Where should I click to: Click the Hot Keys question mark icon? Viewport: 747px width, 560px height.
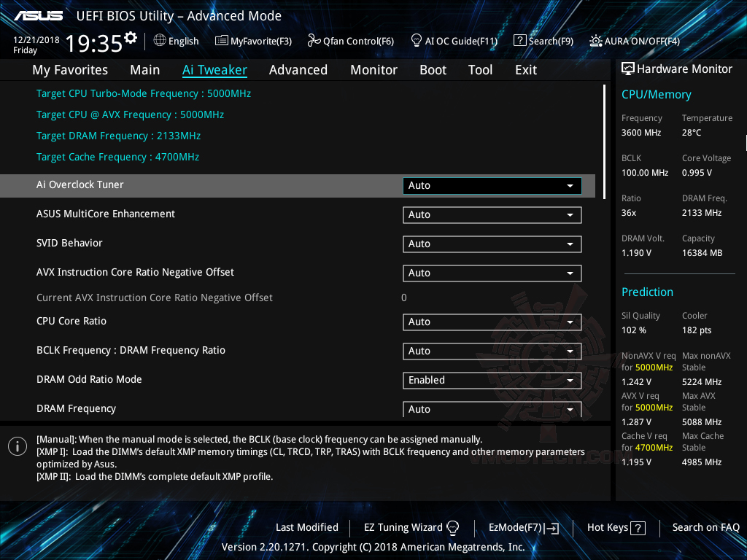tap(638, 527)
